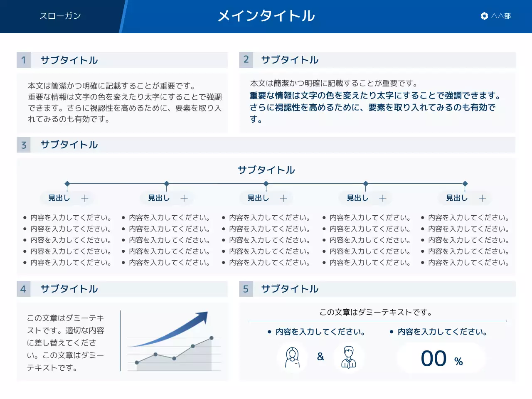Click the numbered badge 4 on its subtitle

coord(23,289)
